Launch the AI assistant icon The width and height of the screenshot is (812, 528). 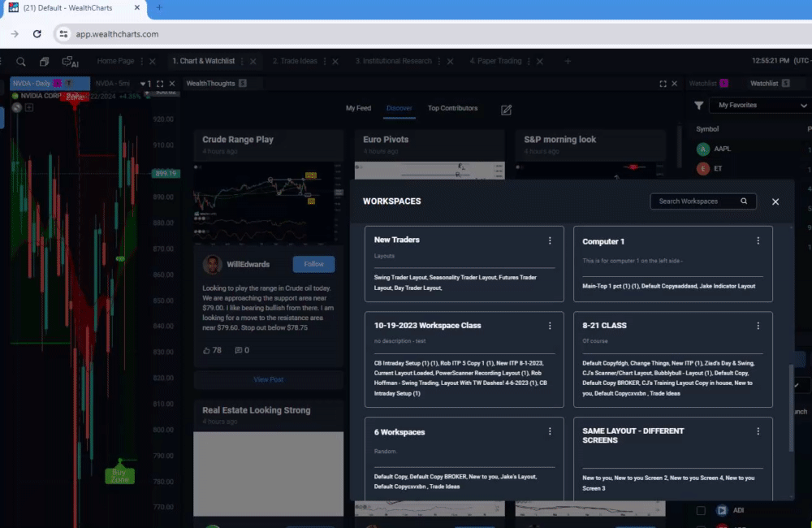70,62
